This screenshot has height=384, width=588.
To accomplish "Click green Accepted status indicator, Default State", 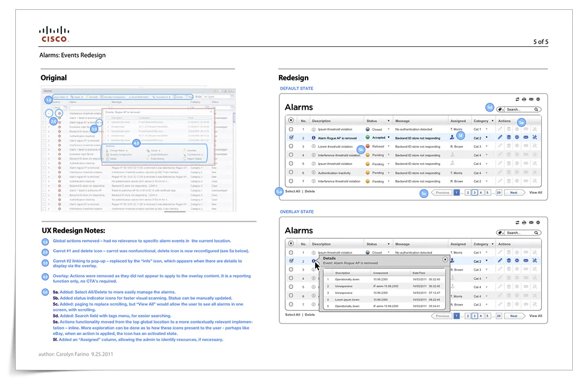I will [368, 138].
